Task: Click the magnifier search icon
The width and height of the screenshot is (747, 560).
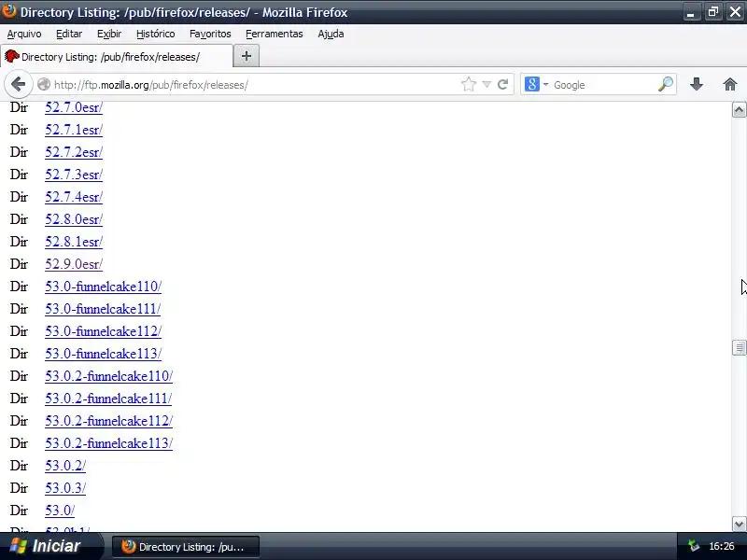Action: 666,84
